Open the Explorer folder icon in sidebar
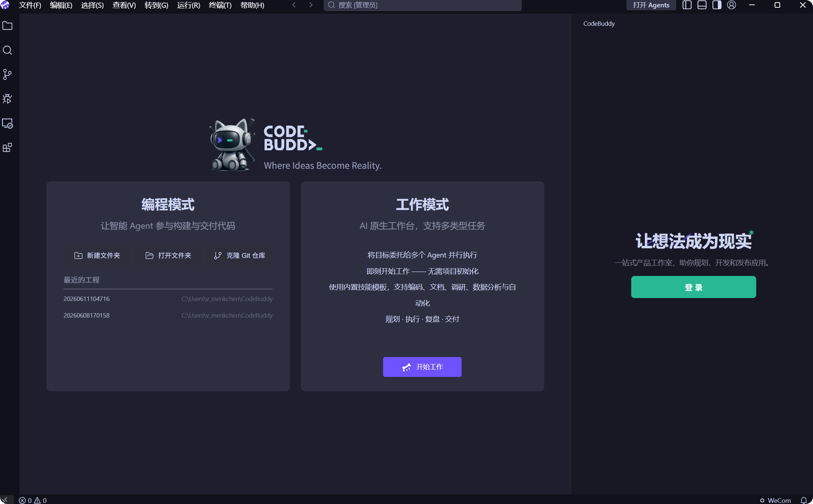The height and width of the screenshot is (504, 813). pos(7,26)
